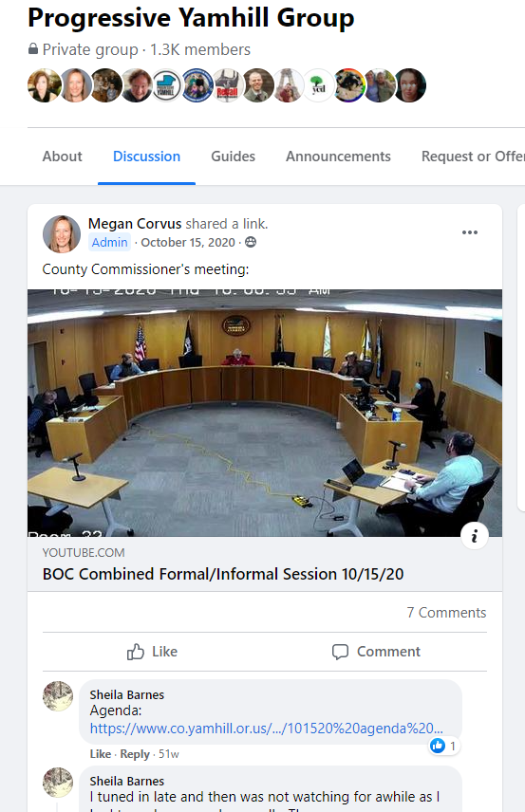Viewport: 525px width, 812px height.
Task: Open Megan Corvus profile picture on post
Action: 62,234
